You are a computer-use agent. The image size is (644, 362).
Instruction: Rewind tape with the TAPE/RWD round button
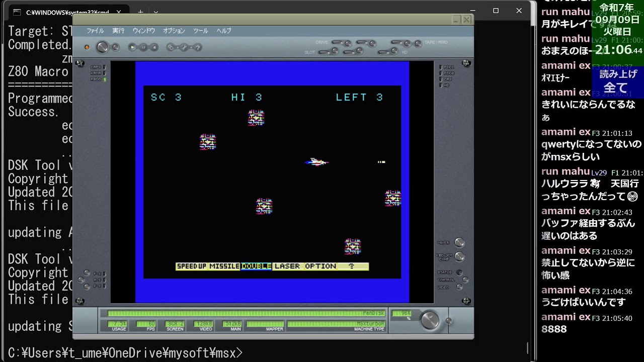pos(418,43)
